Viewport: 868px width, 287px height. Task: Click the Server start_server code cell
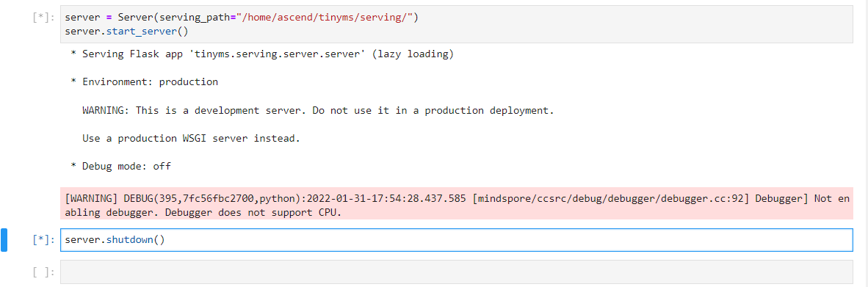point(456,24)
